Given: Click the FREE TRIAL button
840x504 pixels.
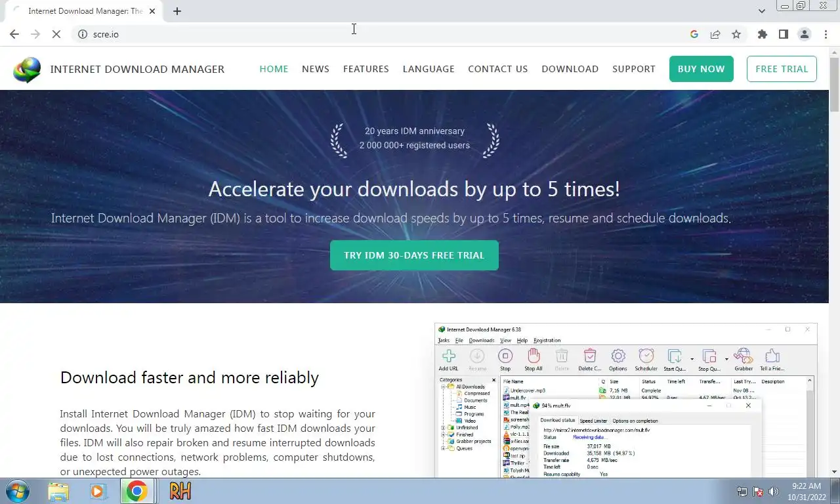Looking at the screenshot, I should pyautogui.click(x=782, y=69).
